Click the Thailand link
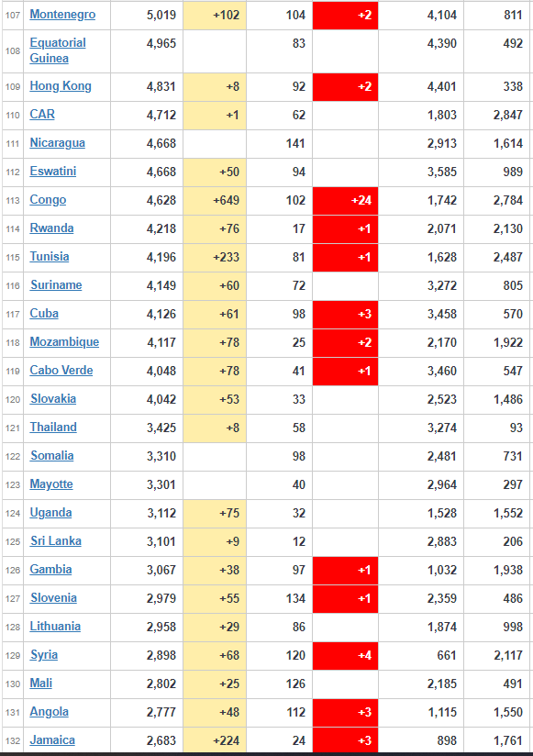This screenshot has width=533, height=756. tap(53, 428)
